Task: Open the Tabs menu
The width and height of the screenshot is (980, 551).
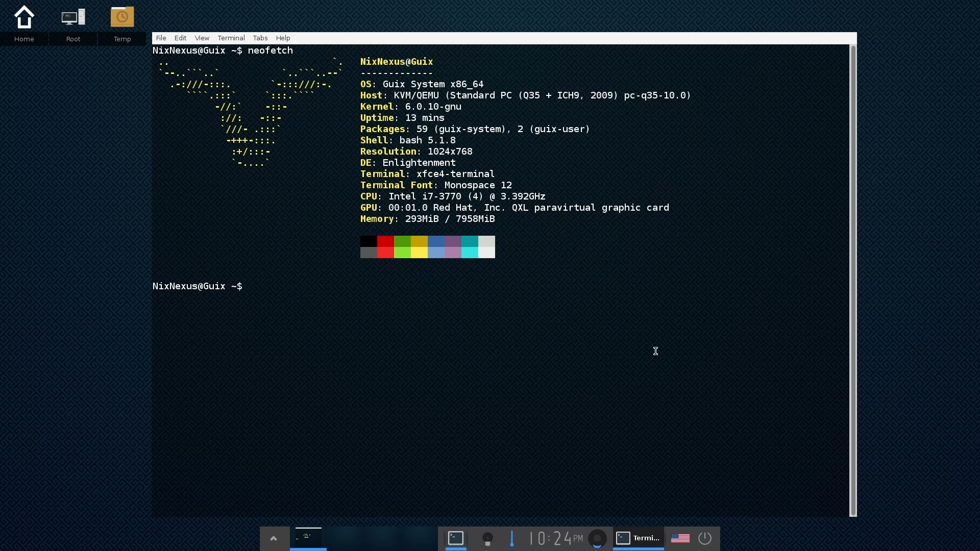Action: coord(260,38)
